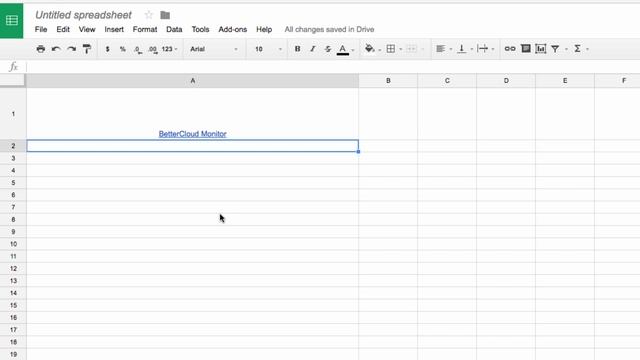Select row 10 header
The image size is (640, 360).
click(13, 244)
